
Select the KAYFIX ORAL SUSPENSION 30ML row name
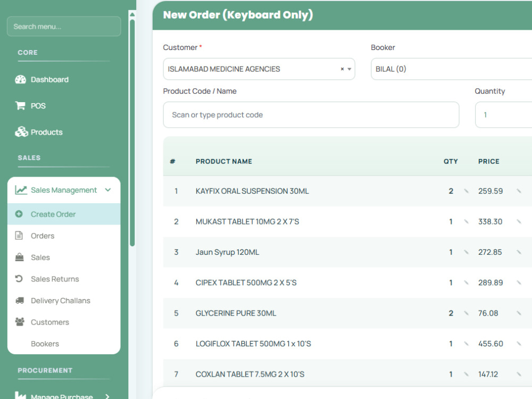tap(252, 191)
